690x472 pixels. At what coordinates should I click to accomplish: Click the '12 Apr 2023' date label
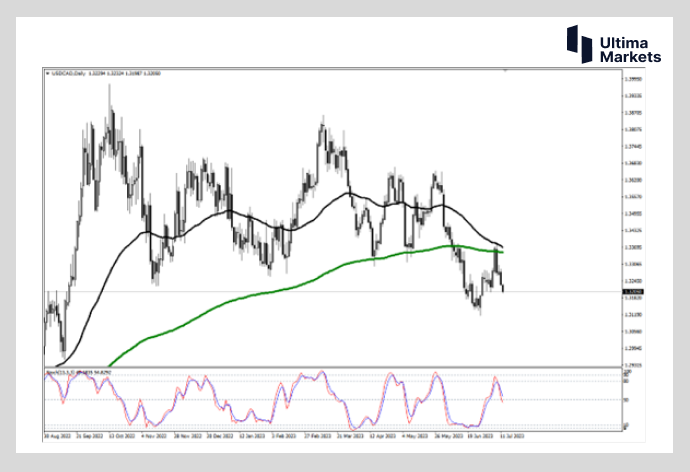click(x=382, y=436)
